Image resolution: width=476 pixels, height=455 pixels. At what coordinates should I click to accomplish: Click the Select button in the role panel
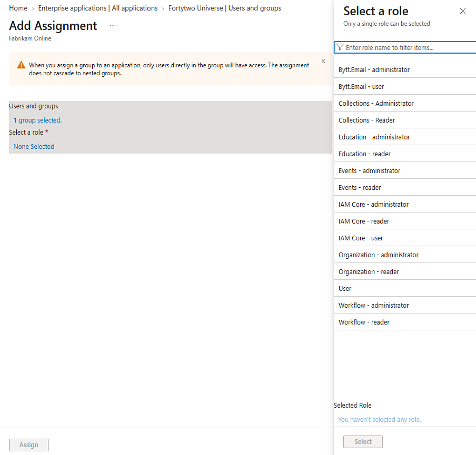(x=363, y=442)
